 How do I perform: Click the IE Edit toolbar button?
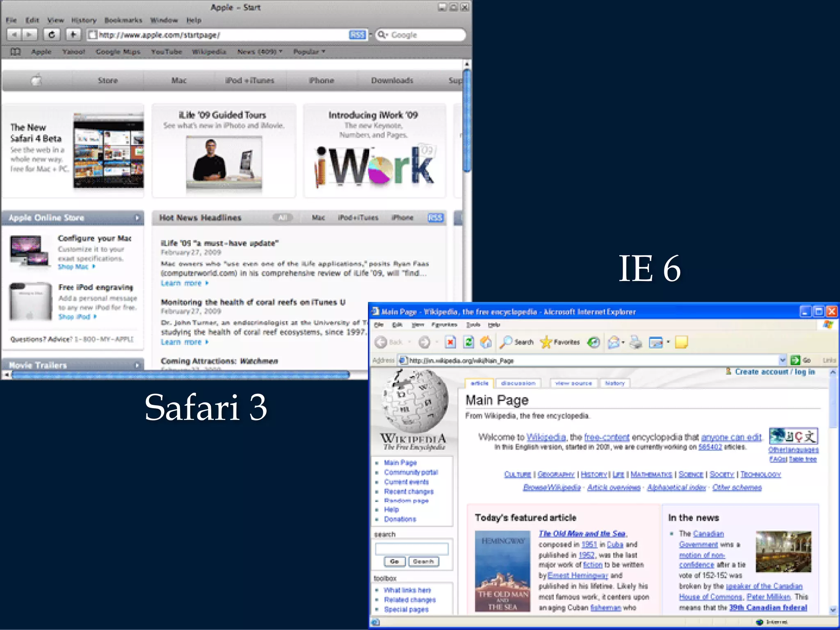(656, 342)
